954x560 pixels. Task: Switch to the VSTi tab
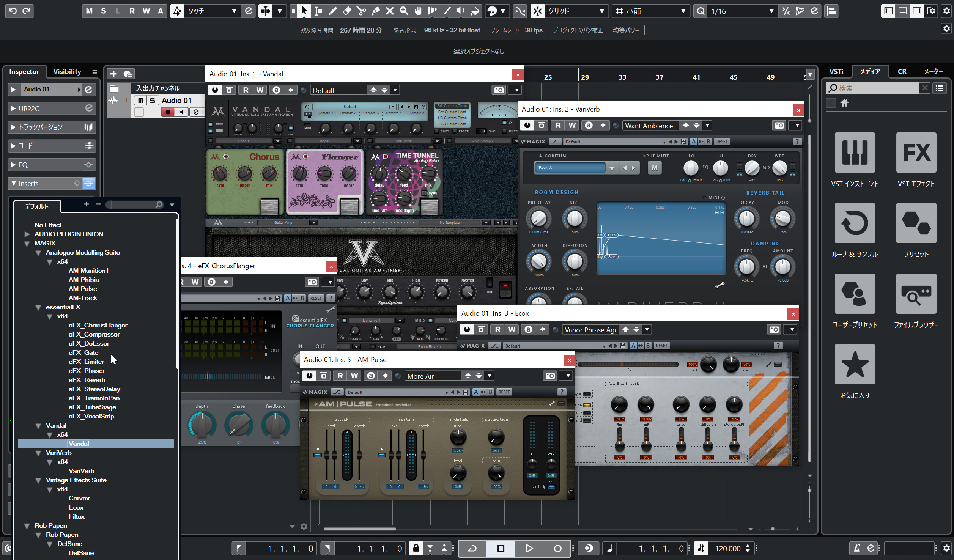(x=836, y=71)
